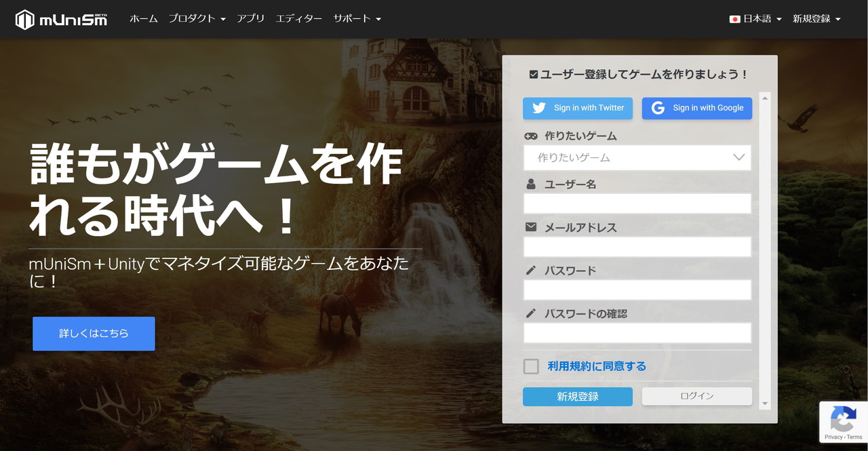This screenshot has height=451, width=868.
Task: Open the ホーム menu item
Action: click(144, 19)
